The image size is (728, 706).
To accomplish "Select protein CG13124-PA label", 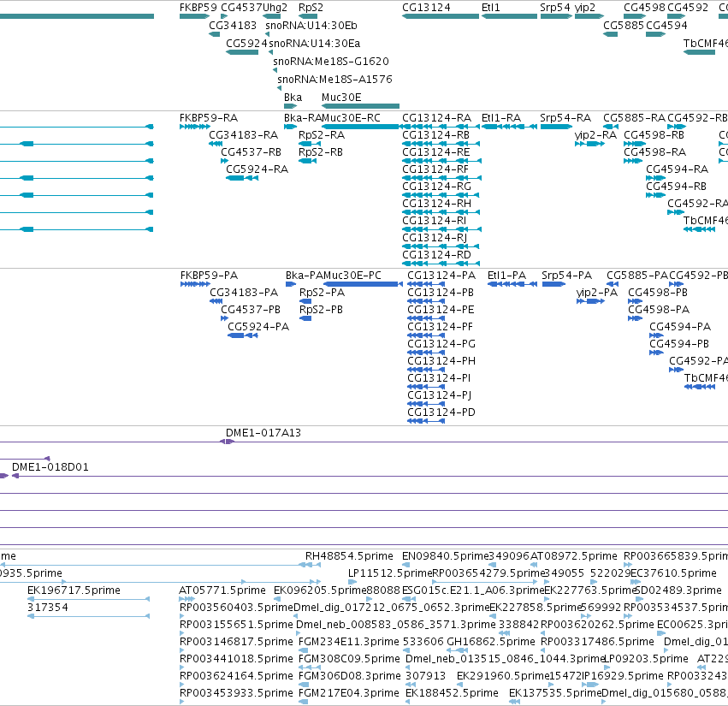I will coord(441,276).
